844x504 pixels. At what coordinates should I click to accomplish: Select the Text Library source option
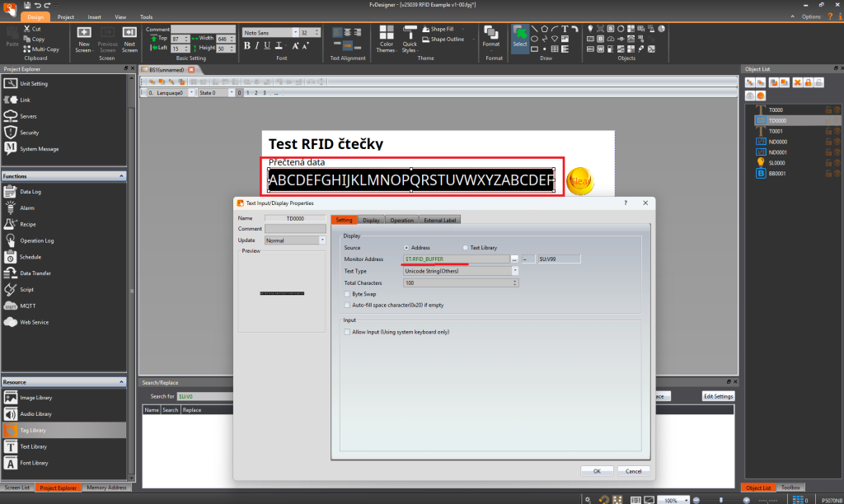click(465, 247)
